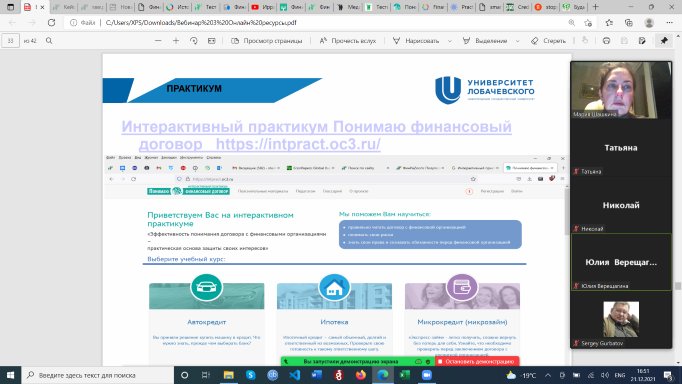The image size is (682, 384).
Task: Rotate the PDF page
Action: 194,40
